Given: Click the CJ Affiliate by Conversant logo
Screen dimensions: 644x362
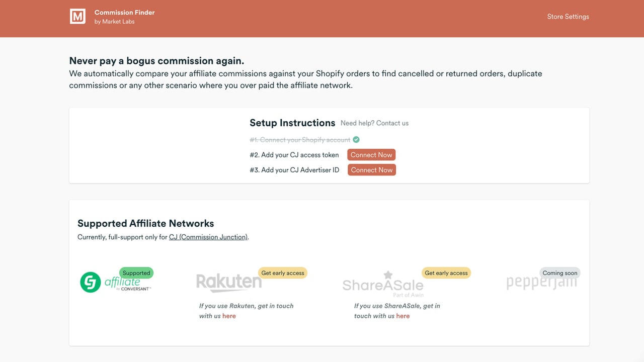Looking at the screenshot, I should [x=116, y=282].
